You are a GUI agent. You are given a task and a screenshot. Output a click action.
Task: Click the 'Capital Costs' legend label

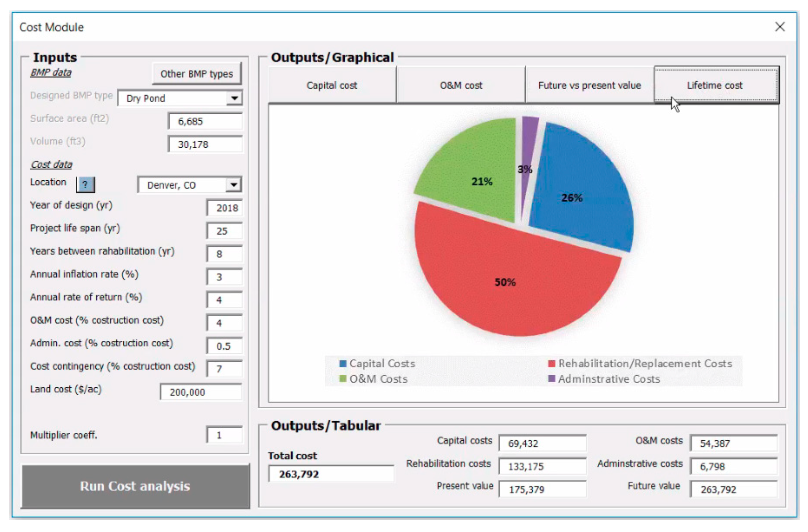tap(382, 363)
